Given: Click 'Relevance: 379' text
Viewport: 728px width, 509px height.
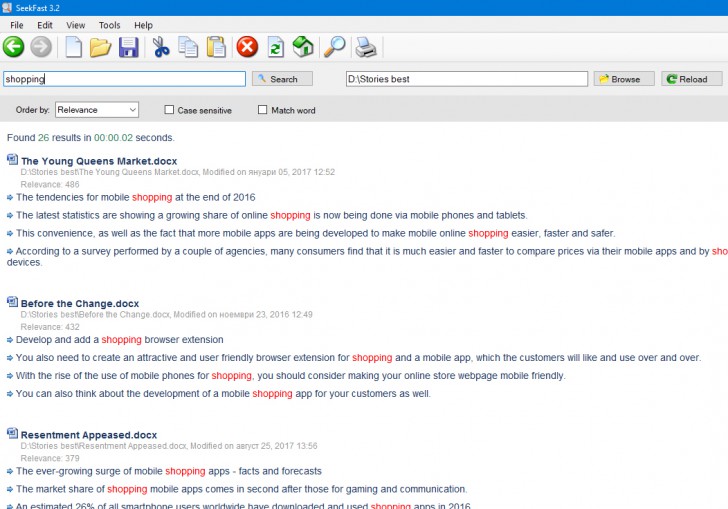Looking at the screenshot, I should [50, 458].
